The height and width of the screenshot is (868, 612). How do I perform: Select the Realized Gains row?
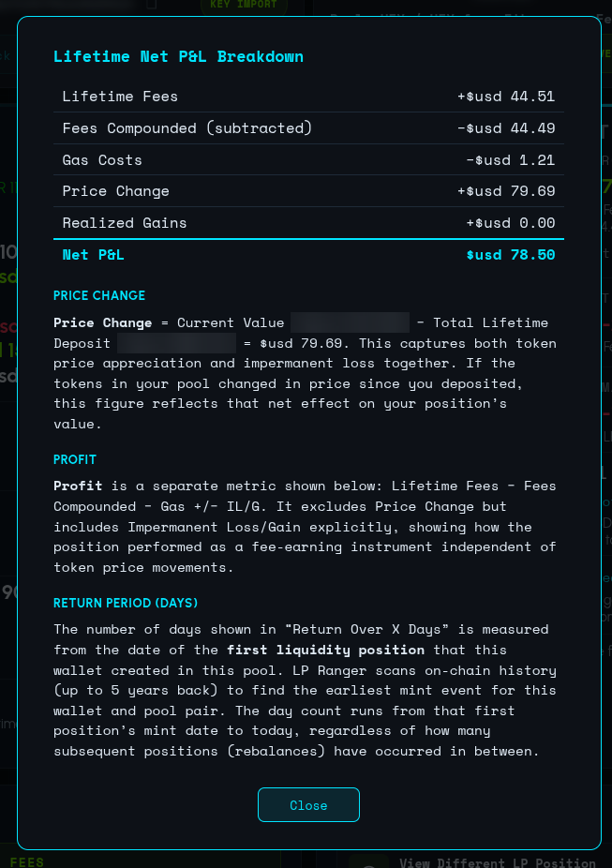308,223
